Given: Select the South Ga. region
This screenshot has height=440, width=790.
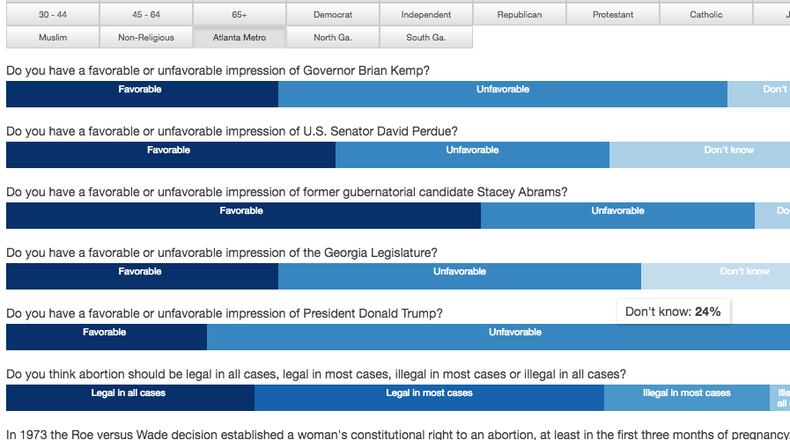Looking at the screenshot, I should point(425,37).
